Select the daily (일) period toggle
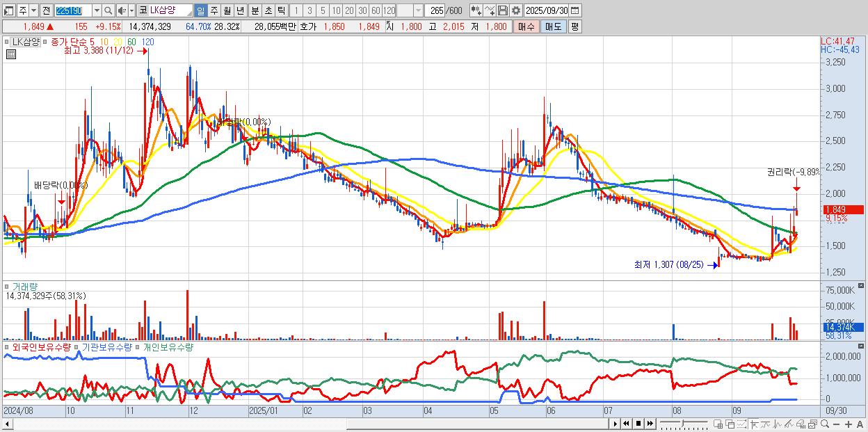The width and height of the screenshot is (868, 432). tap(200, 10)
